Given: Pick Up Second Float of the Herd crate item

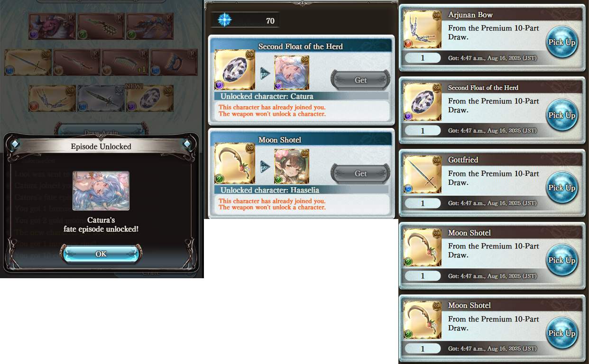Looking at the screenshot, I should 562,115.
